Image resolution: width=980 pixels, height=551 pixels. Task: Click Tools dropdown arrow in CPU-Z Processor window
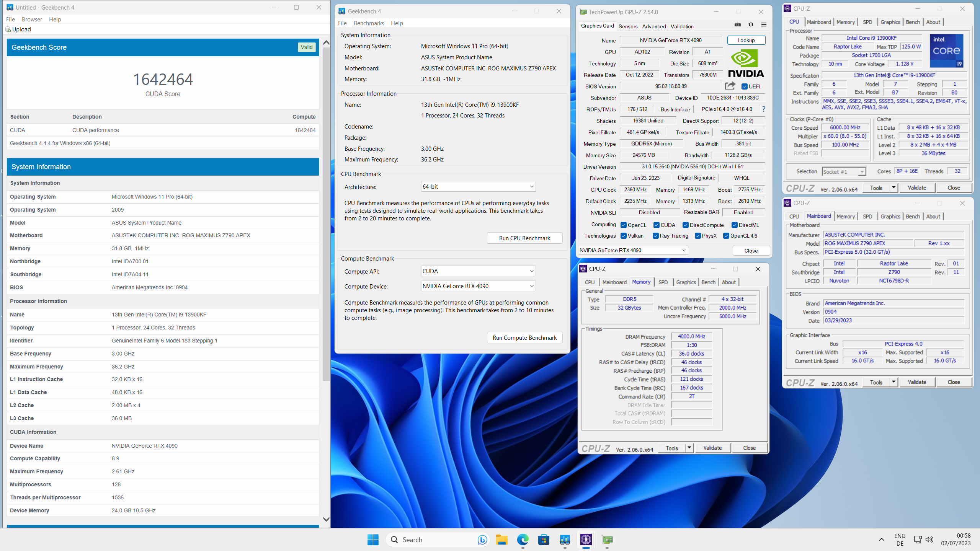pos(893,187)
